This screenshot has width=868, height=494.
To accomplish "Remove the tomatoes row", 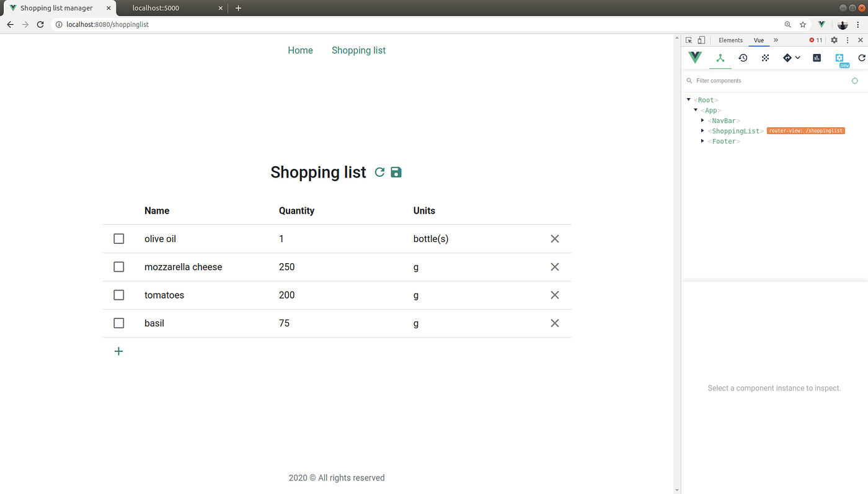I will [555, 295].
